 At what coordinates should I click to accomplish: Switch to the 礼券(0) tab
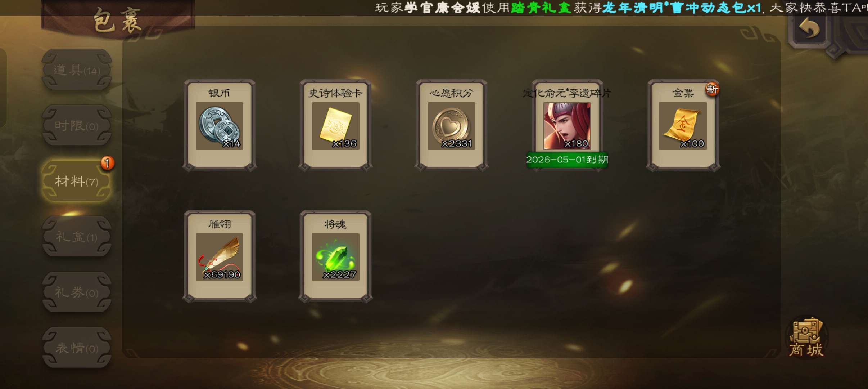77,292
